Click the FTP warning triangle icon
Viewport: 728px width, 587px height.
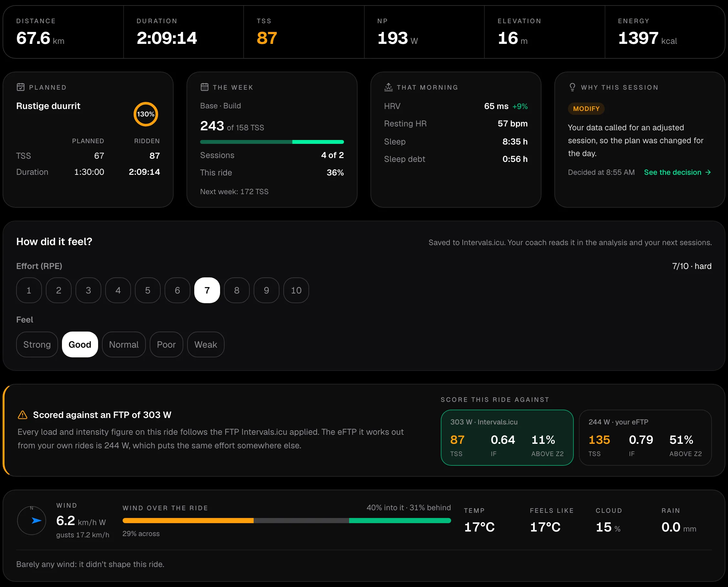point(22,415)
